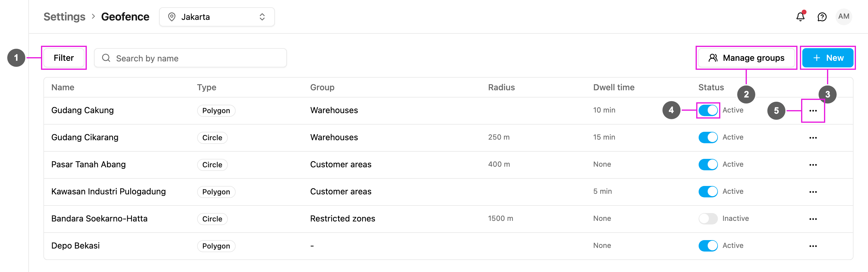Open more options for Pasar Tanah Abang

[x=813, y=165]
